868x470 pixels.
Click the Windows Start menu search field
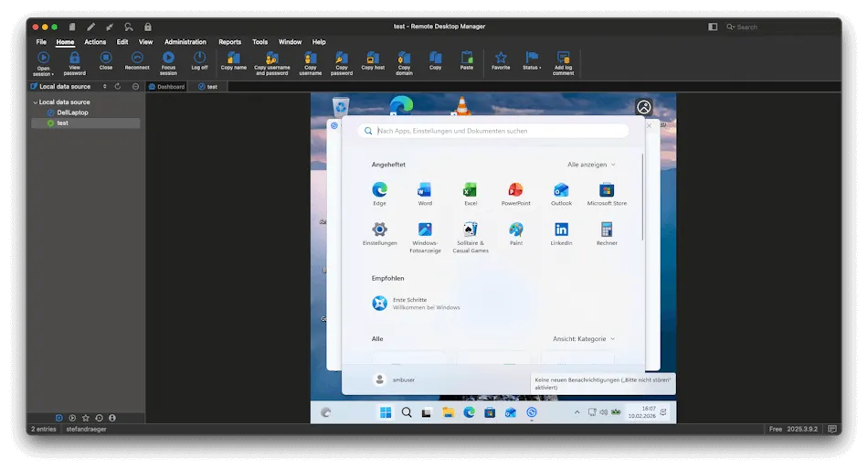(493, 131)
